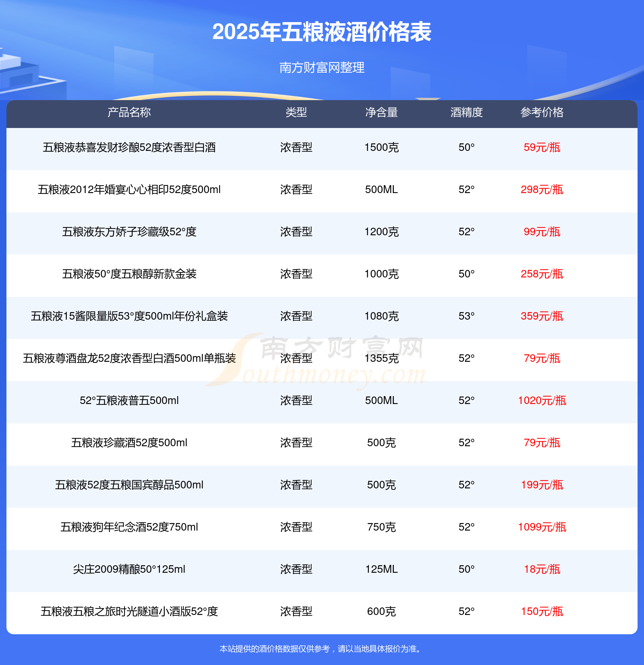This screenshot has width=644, height=665.
Task: Select the 净含量 column header
Action: pyautogui.click(x=381, y=112)
